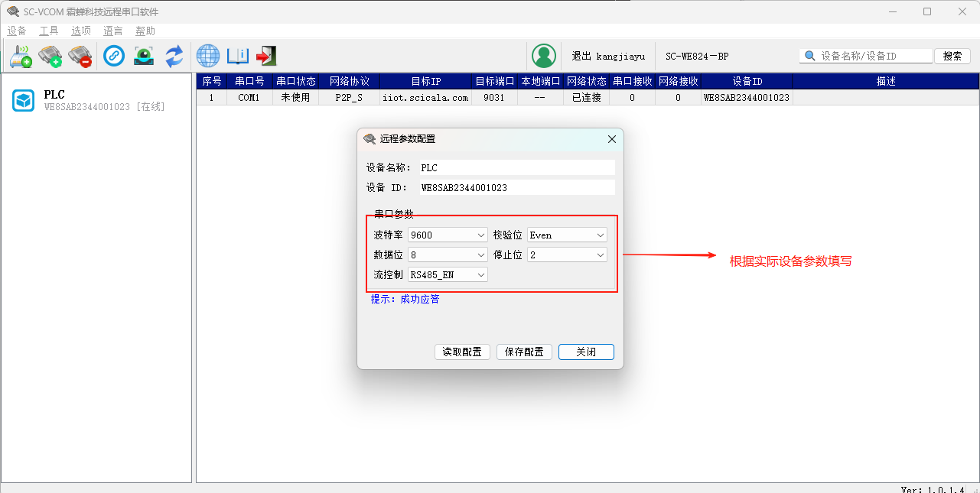Click 退出 kangjiayu logout link
Viewport: 980px width, 493px height.
pos(608,57)
